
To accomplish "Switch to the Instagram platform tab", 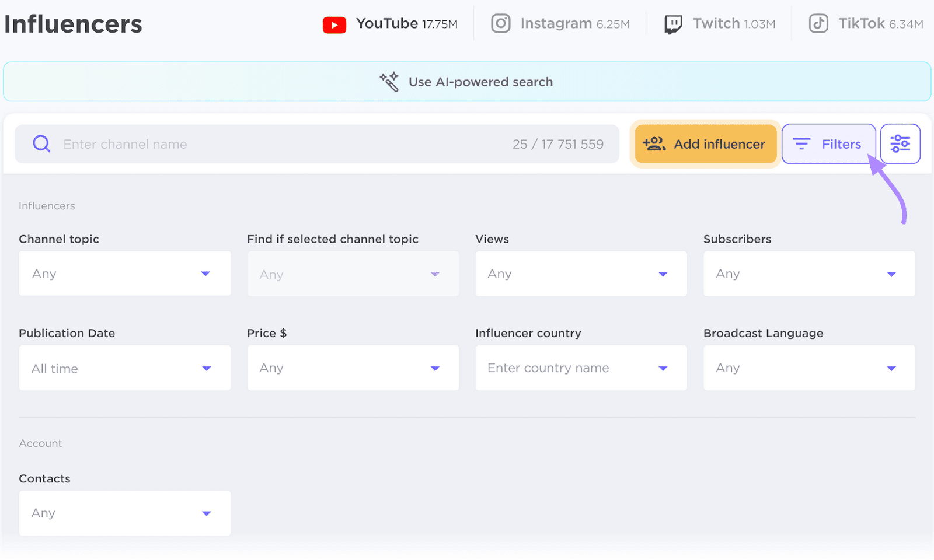I will (559, 23).
